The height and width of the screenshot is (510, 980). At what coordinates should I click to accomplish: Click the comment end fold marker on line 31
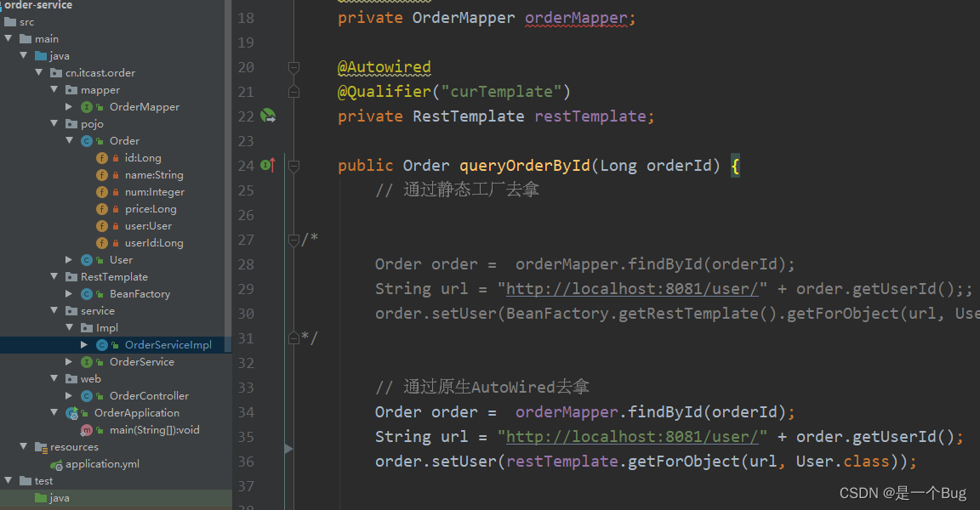tap(293, 338)
